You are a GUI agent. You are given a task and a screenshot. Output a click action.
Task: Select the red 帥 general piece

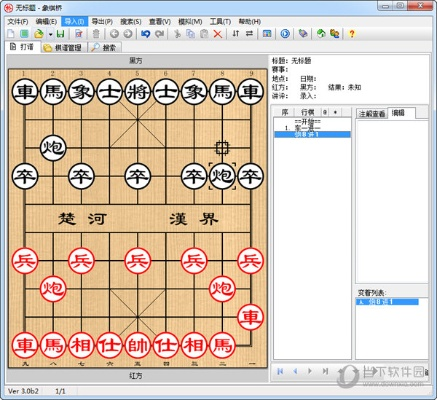tap(137, 345)
